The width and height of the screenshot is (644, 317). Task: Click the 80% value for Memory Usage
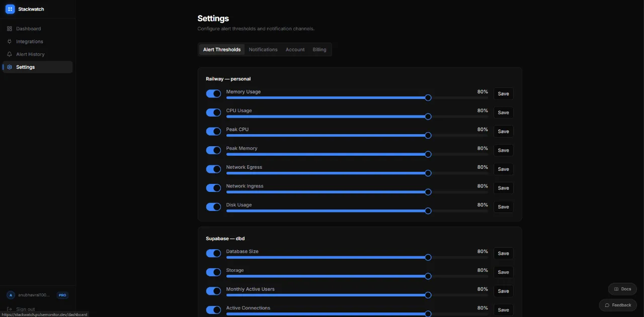tap(482, 92)
